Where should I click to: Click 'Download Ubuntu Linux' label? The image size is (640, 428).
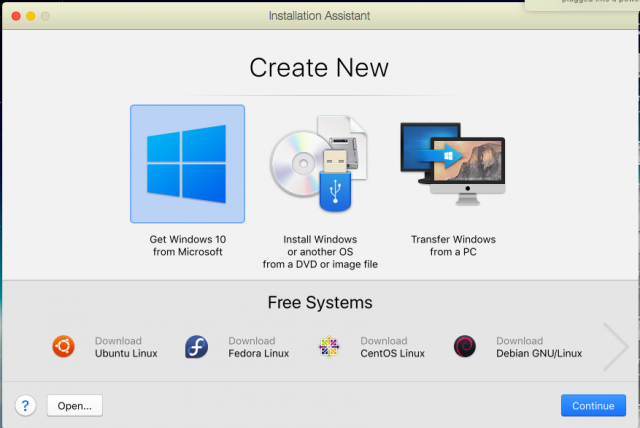(x=126, y=347)
